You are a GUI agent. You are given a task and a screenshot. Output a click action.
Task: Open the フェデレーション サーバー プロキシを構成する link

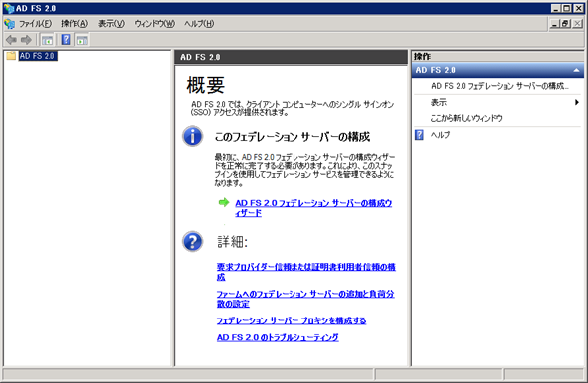coord(291,320)
